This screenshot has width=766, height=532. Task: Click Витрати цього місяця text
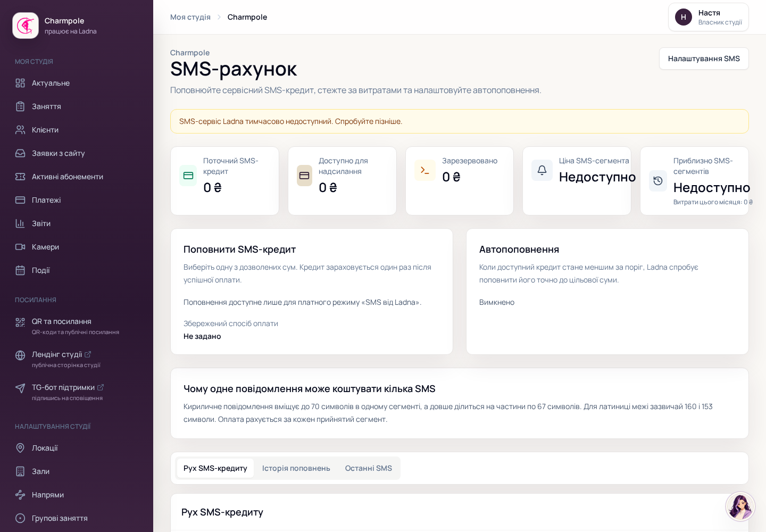(x=713, y=202)
